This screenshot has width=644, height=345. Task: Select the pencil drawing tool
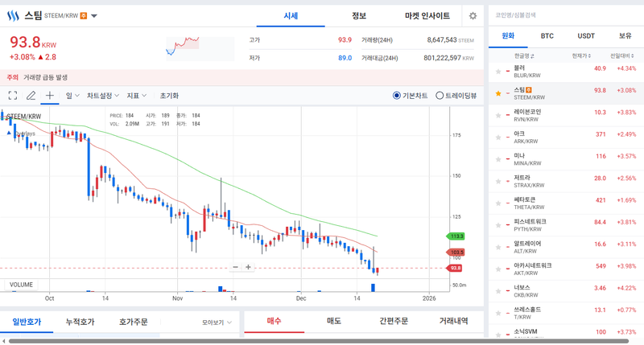(31, 96)
